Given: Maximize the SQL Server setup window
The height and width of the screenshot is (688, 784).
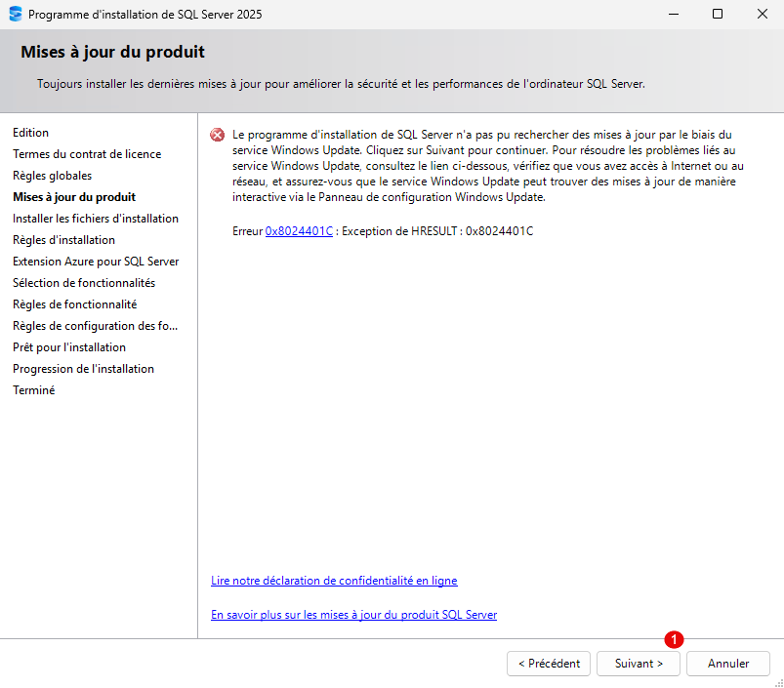Looking at the screenshot, I should click(x=718, y=14).
